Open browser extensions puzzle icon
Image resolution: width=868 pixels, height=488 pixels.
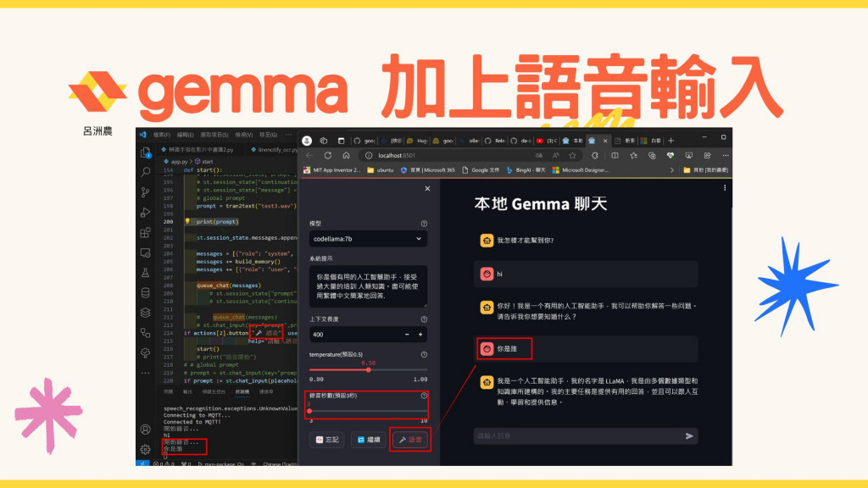click(595, 156)
